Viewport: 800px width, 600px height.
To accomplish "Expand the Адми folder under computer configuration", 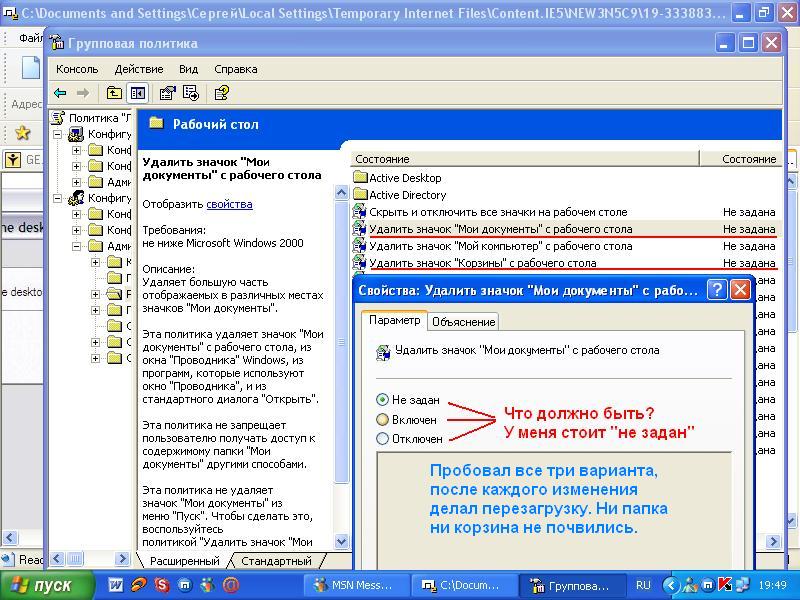I will pyautogui.click(x=77, y=182).
